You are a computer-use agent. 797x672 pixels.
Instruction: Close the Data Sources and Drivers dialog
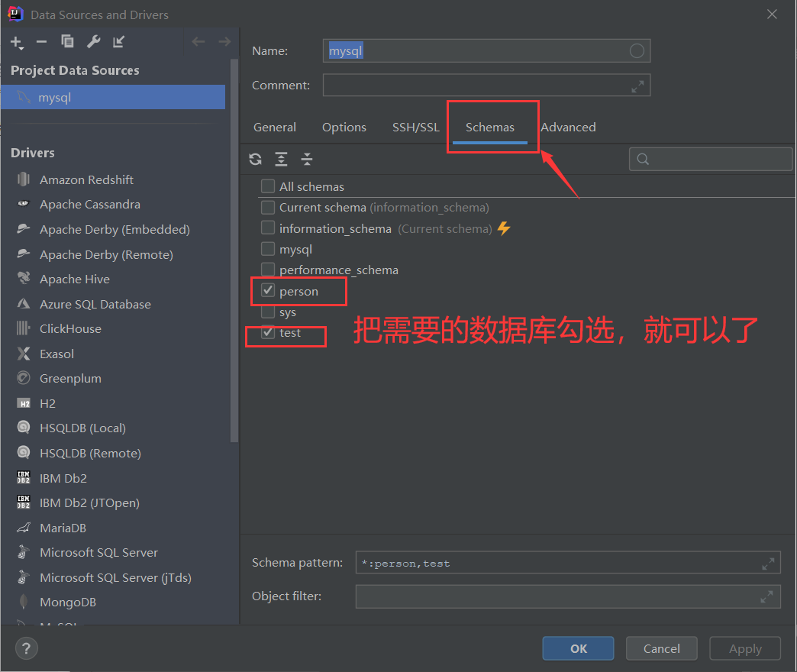772,15
